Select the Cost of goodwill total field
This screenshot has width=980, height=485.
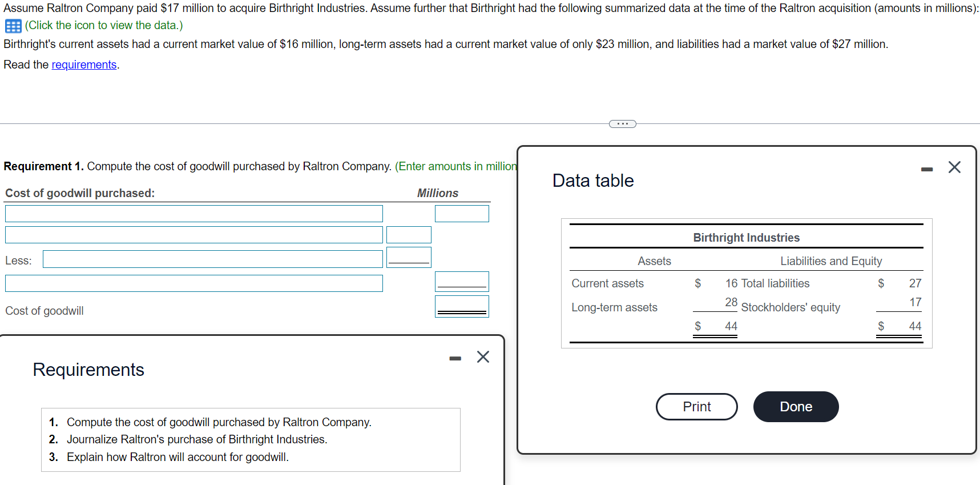[x=462, y=306]
